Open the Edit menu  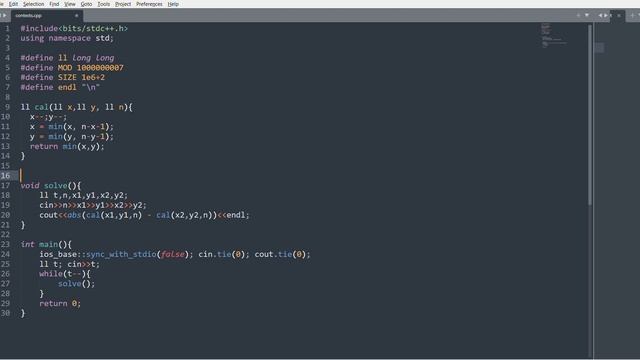tap(13, 4)
